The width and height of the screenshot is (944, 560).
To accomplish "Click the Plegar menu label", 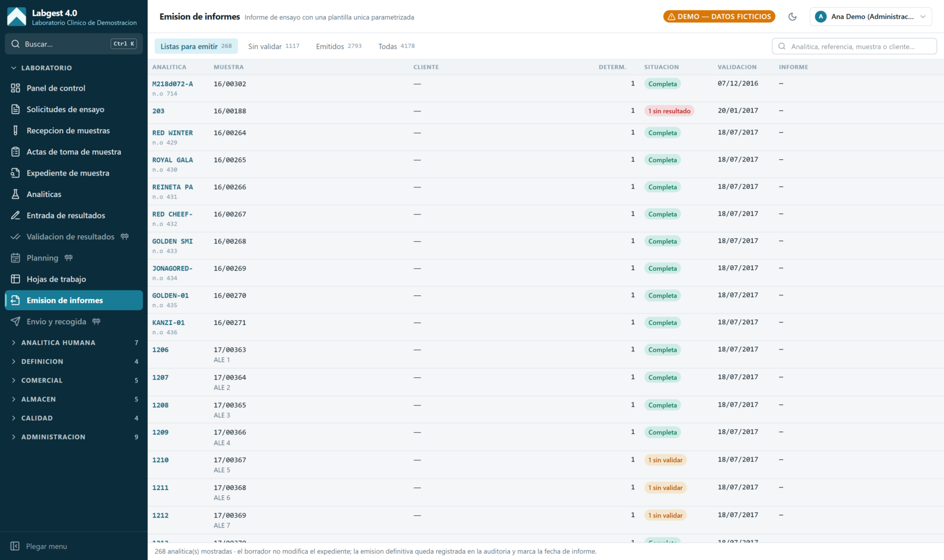I will pos(47,546).
